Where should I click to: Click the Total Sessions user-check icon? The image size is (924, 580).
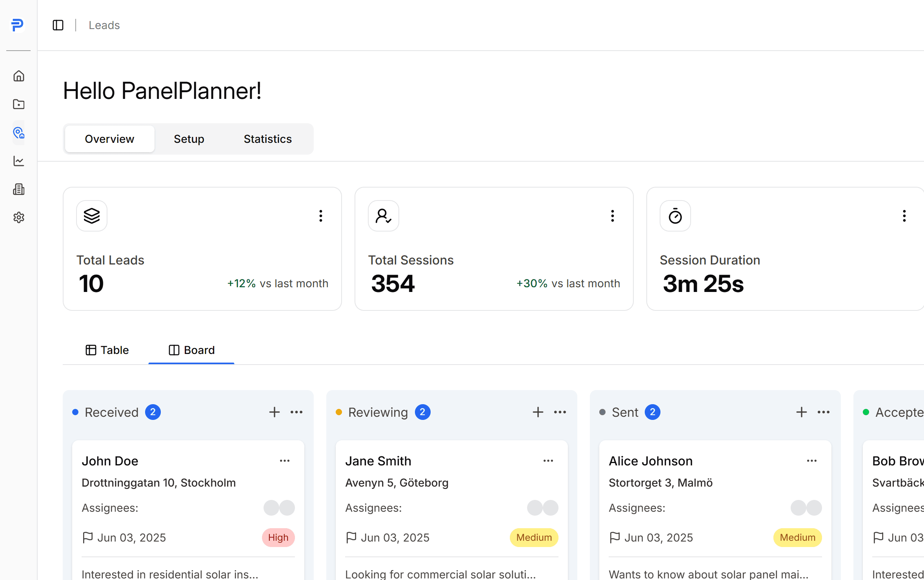tap(384, 216)
